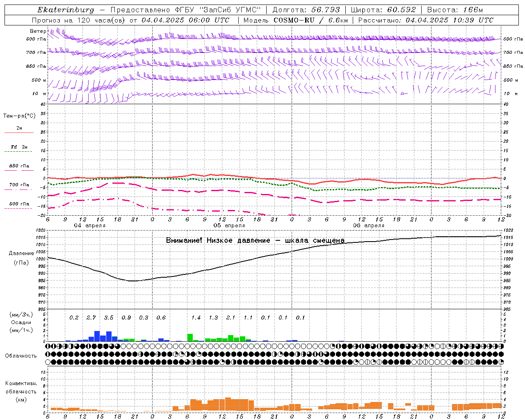Select the Td 2м legend label

pyautogui.click(x=19, y=147)
